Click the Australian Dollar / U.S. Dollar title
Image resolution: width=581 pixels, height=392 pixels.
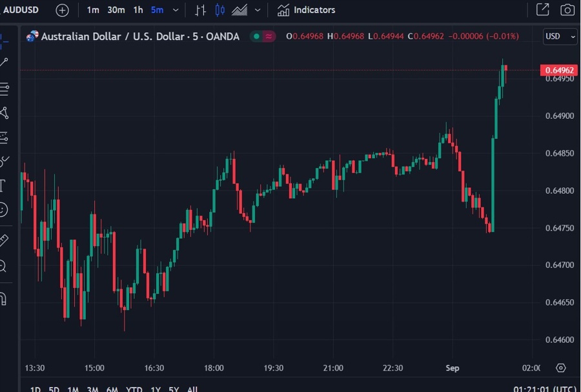click(x=140, y=36)
